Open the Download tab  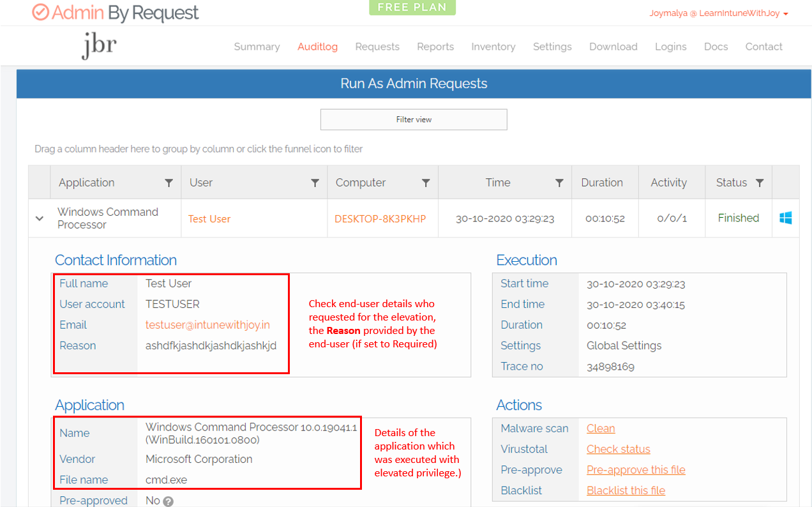click(613, 47)
